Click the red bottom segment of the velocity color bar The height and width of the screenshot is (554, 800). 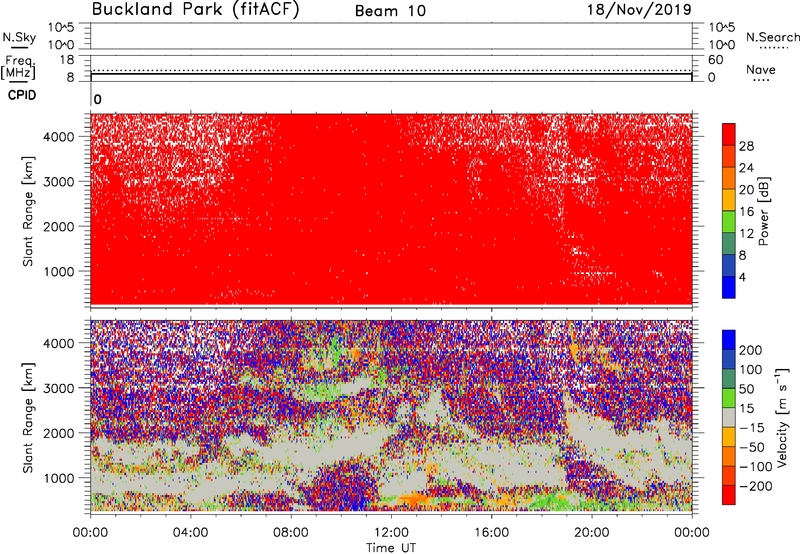tap(729, 495)
